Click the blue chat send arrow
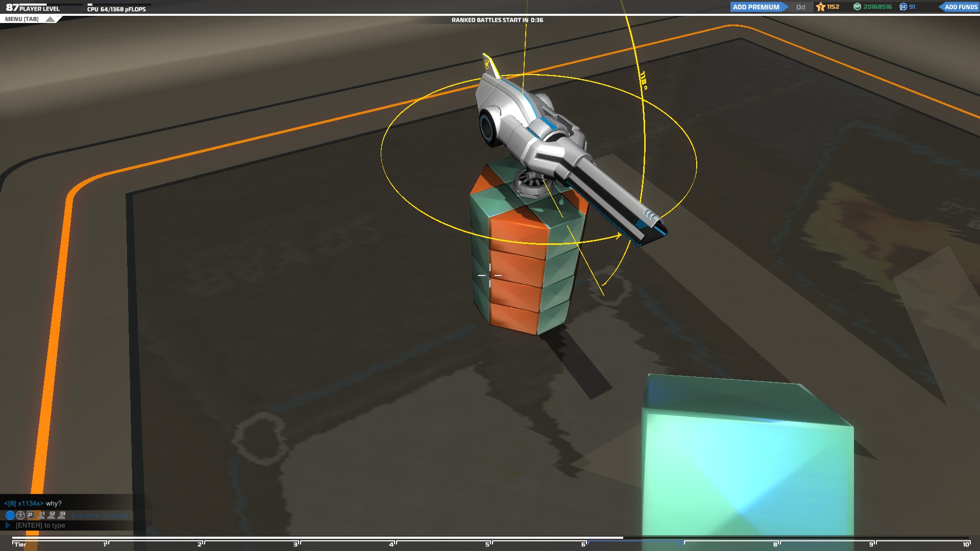 point(8,525)
